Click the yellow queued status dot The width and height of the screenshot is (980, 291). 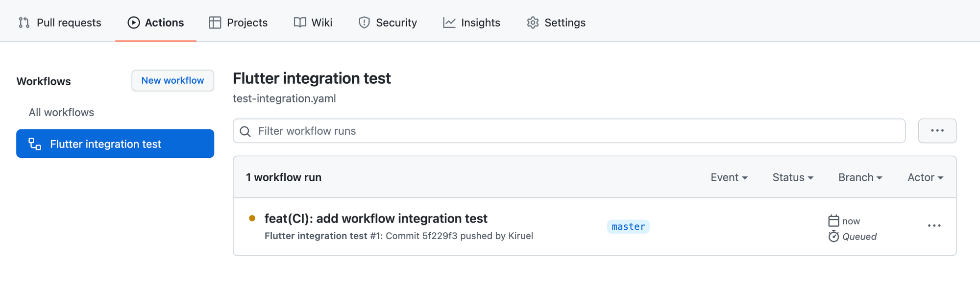[252, 218]
